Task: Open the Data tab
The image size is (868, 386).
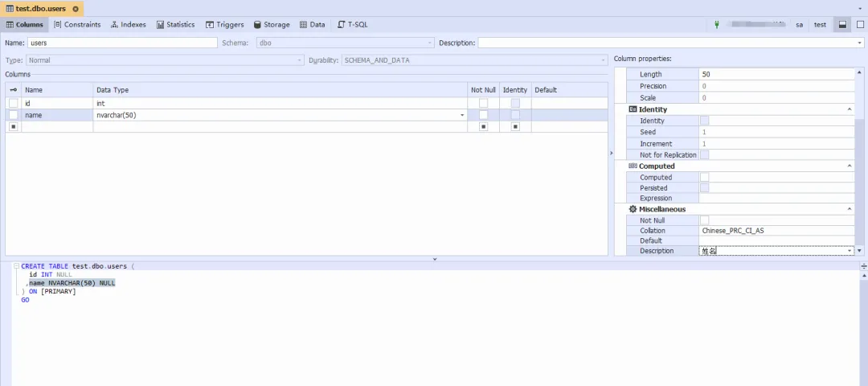Action: (312, 25)
